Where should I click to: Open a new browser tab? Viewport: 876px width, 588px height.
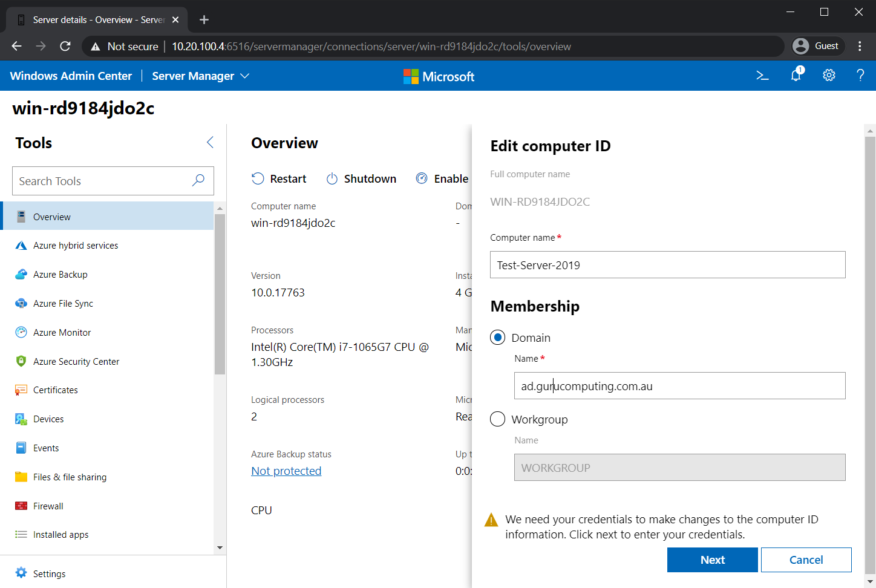(x=204, y=20)
